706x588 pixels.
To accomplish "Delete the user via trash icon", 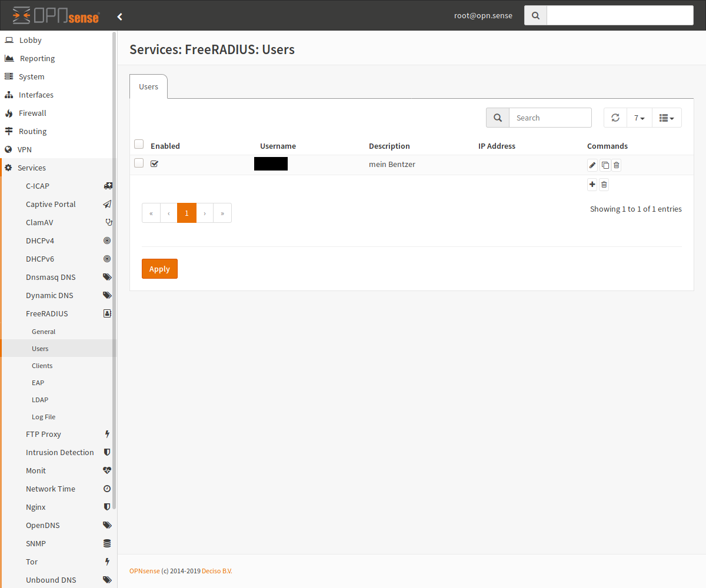I will tap(616, 165).
